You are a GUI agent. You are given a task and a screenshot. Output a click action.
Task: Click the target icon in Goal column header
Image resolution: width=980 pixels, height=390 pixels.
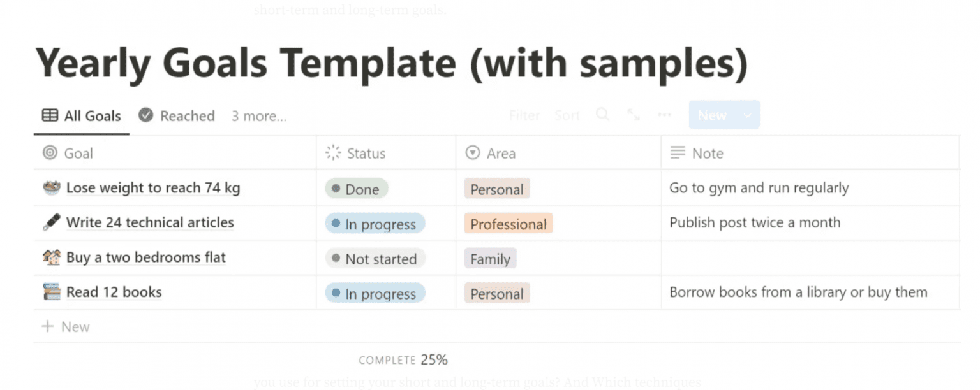click(x=50, y=153)
